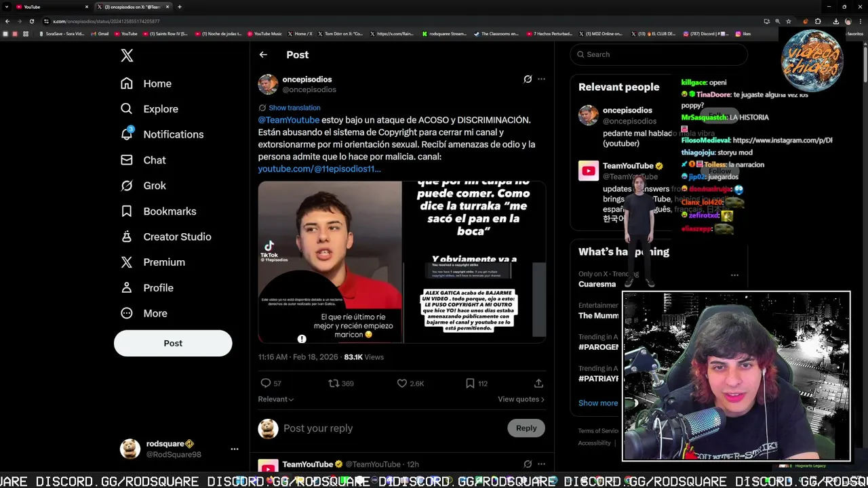Close the YouTube browser tab

pyautogui.click(x=87, y=7)
